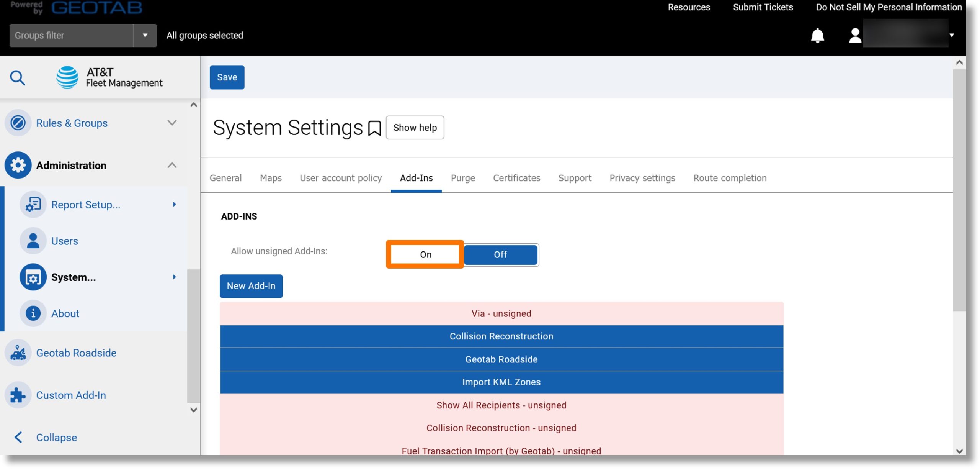Click the Save button
Screen dimensions: 980x469
227,77
